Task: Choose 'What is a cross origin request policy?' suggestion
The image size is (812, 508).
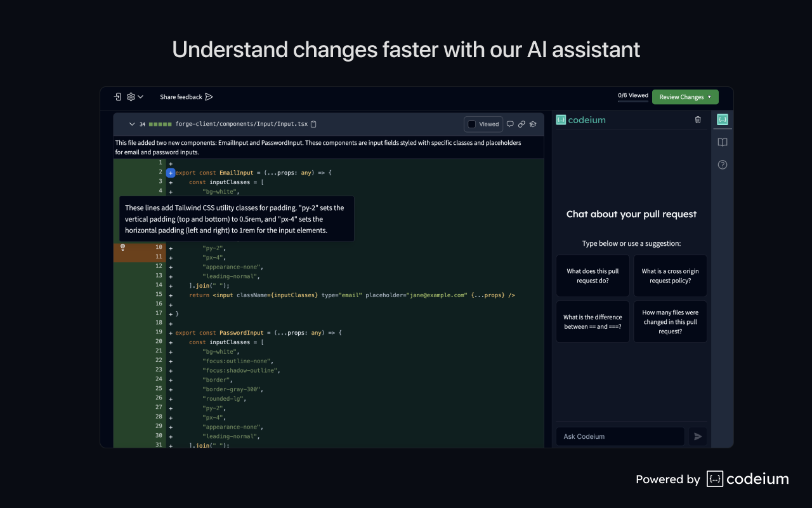Action: click(670, 276)
